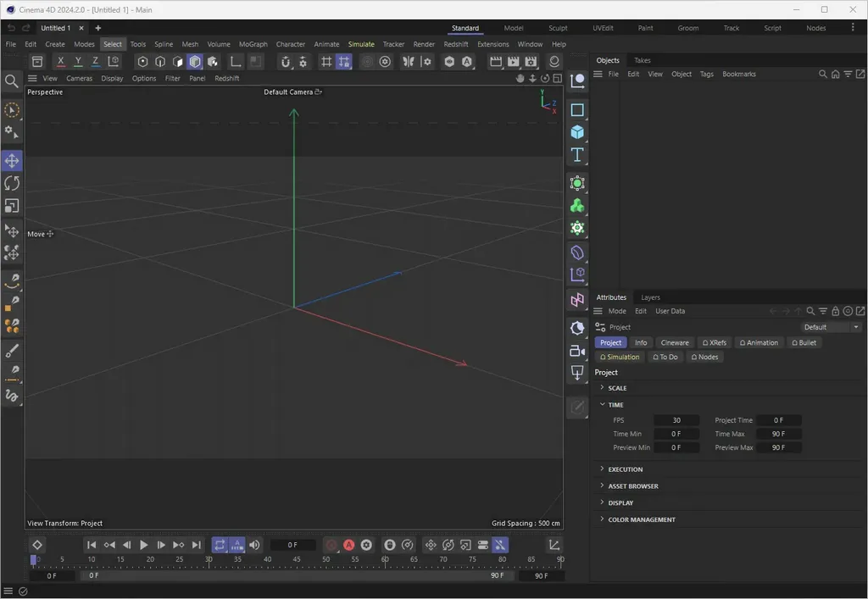
Task: Select the Rotate tool in left toolbar
Action: tap(12, 183)
